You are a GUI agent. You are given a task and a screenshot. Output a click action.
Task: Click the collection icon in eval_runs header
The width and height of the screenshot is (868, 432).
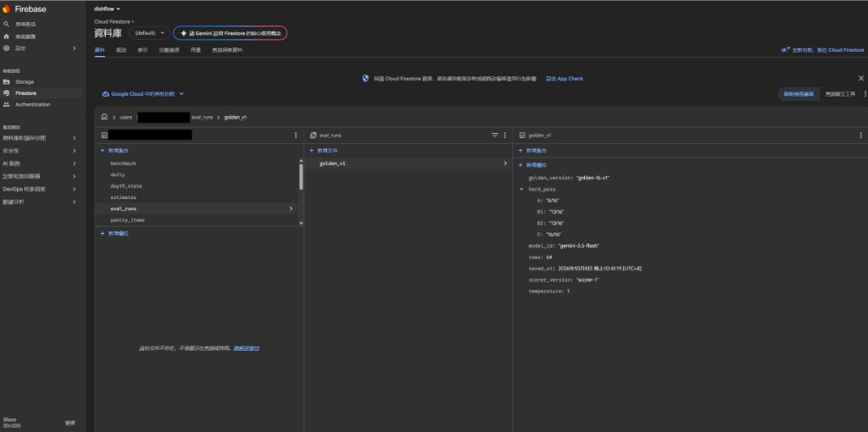point(314,135)
